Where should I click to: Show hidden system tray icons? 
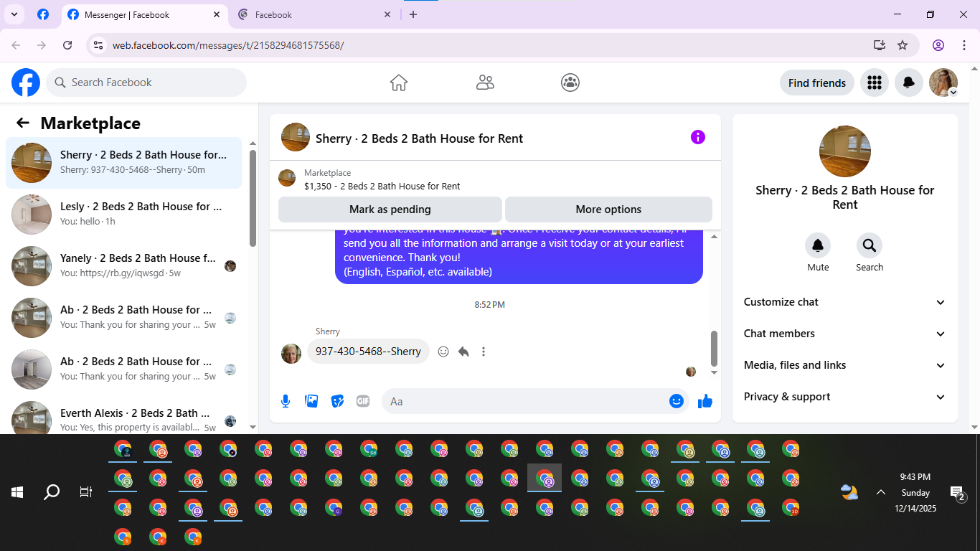coord(880,492)
